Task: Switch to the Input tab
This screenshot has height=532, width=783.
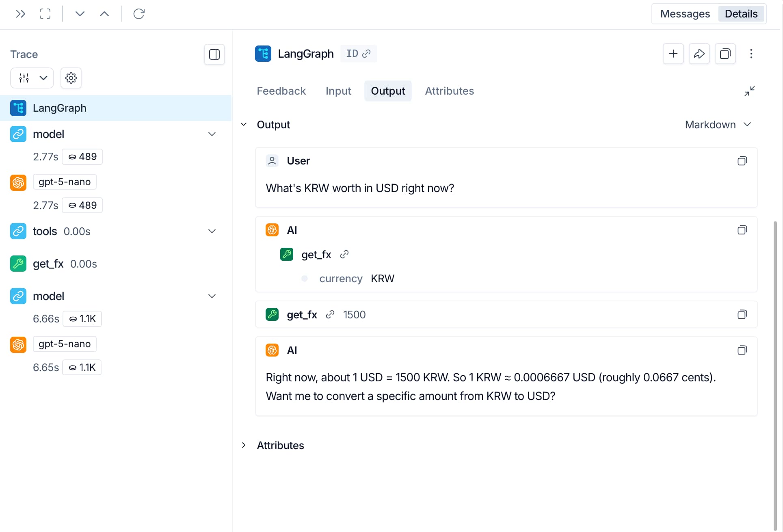Action: coord(338,91)
